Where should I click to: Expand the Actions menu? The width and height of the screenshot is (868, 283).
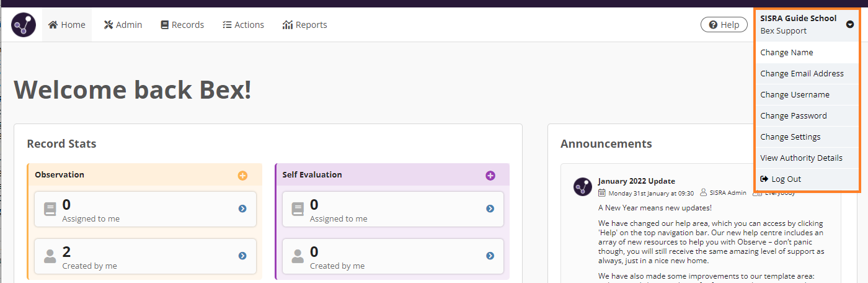pos(243,25)
